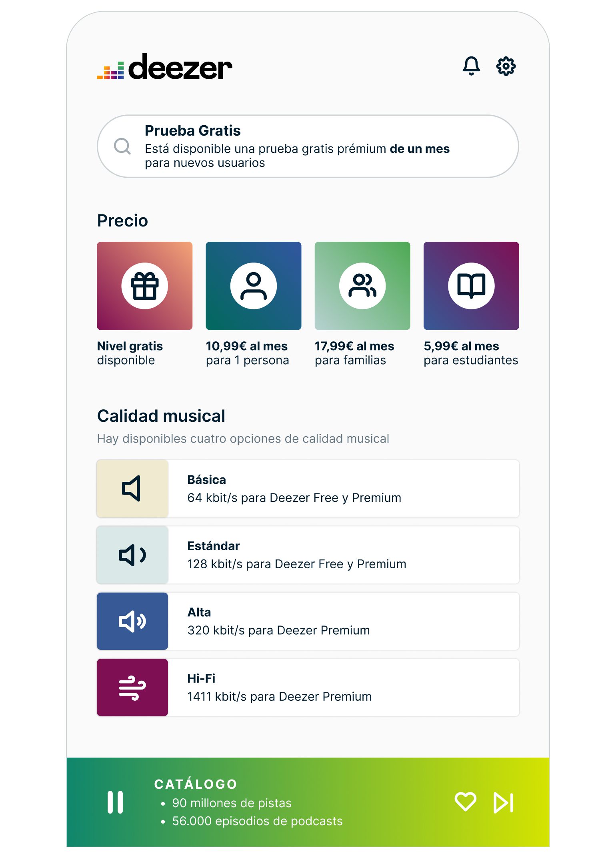The height and width of the screenshot is (856, 616).
Task: Click the CATÁLOGO heading in player bar
Action: (196, 784)
